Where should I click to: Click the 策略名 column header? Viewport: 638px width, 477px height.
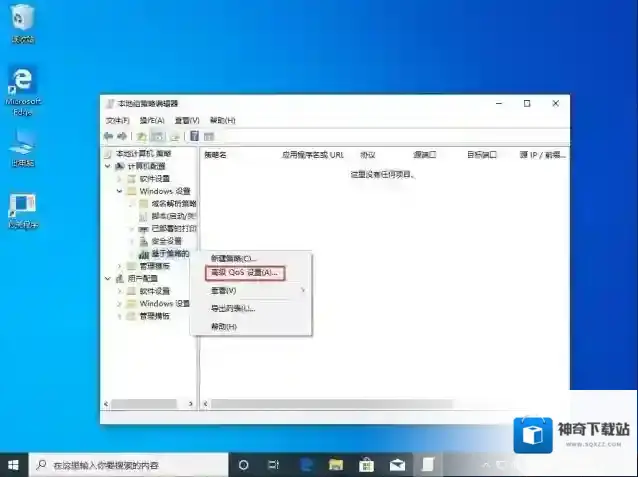coord(216,155)
